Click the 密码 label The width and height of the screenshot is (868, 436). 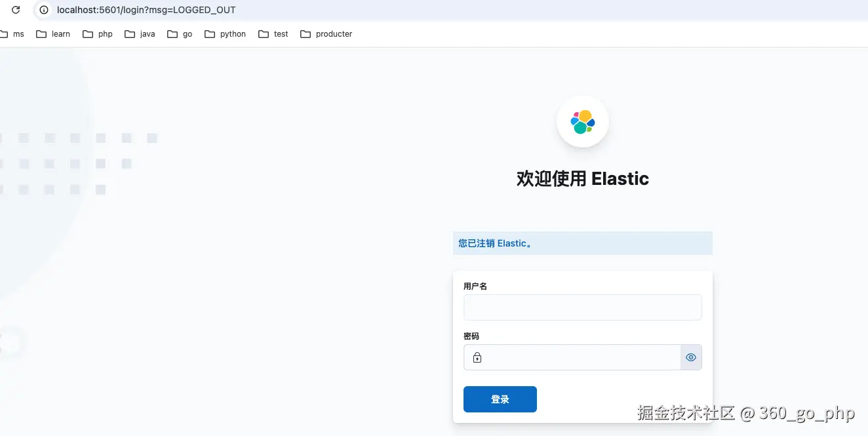click(x=471, y=336)
